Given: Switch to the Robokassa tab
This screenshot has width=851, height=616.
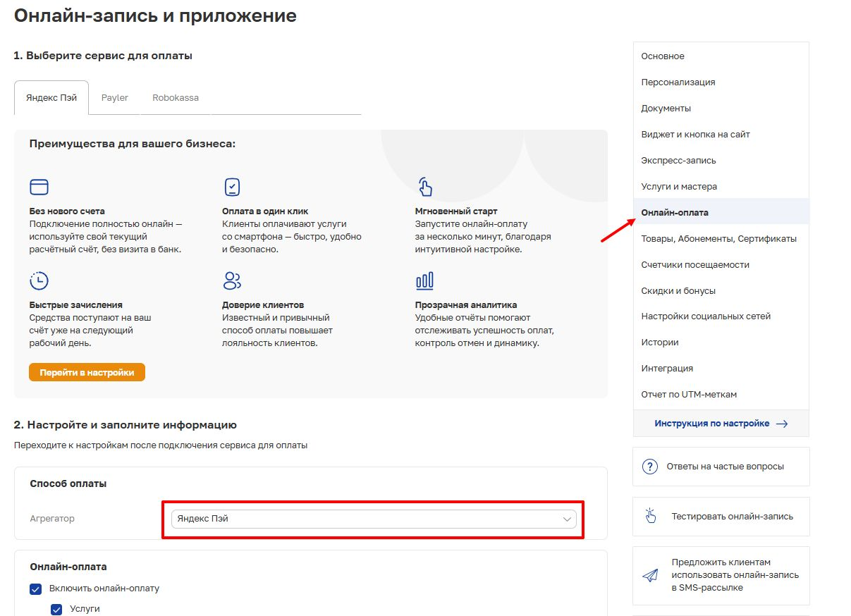Looking at the screenshot, I should pos(176,98).
